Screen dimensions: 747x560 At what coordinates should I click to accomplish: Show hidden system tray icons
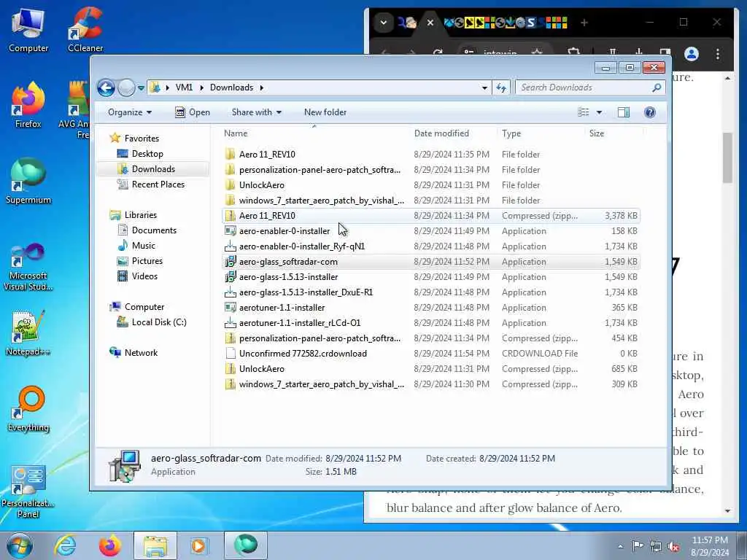click(x=620, y=546)
